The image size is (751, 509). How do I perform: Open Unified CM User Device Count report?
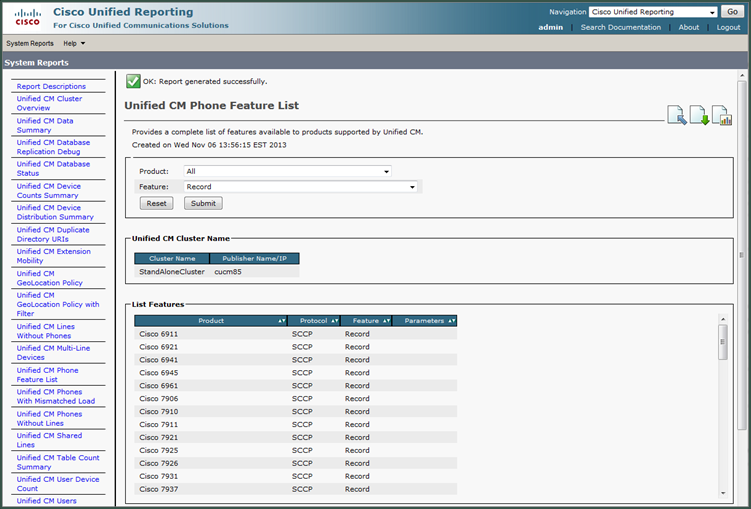58,483
